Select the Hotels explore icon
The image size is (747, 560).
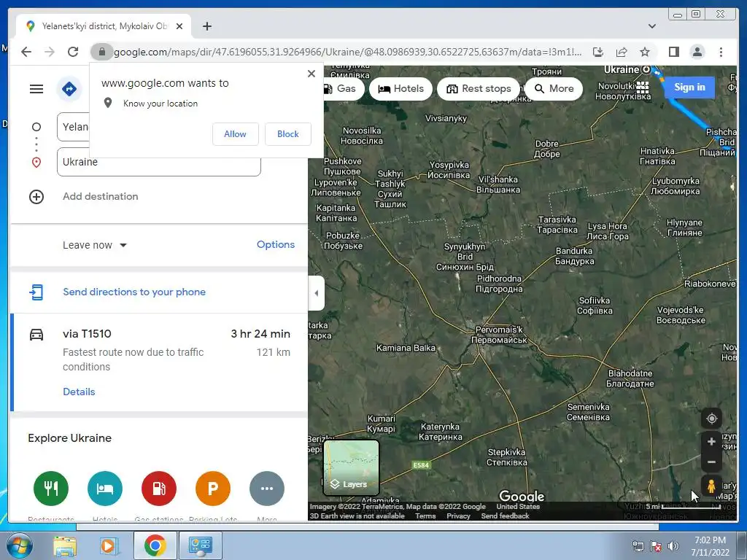click(105, 488)
